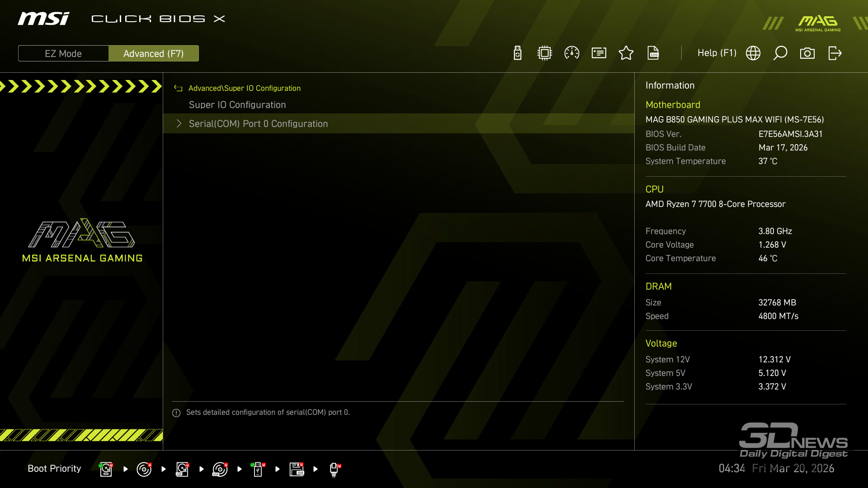Viewport: 868px width, 488px height.
Task: Open the M-Flash USB update icon
Action: [x=518, y=53]
